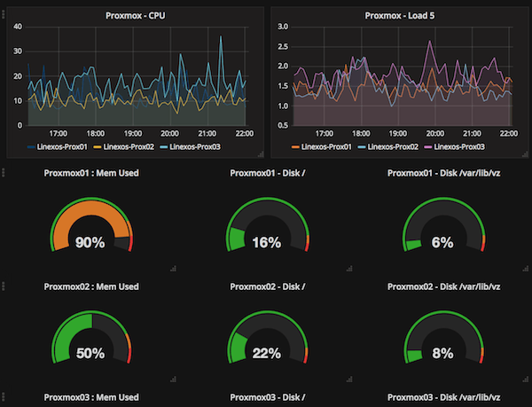Image resolution: width=532 pixels, height=407 pixels.
Task: Click the 19:00 tick label on the Load 5 graph
Action: pos(398,134)
